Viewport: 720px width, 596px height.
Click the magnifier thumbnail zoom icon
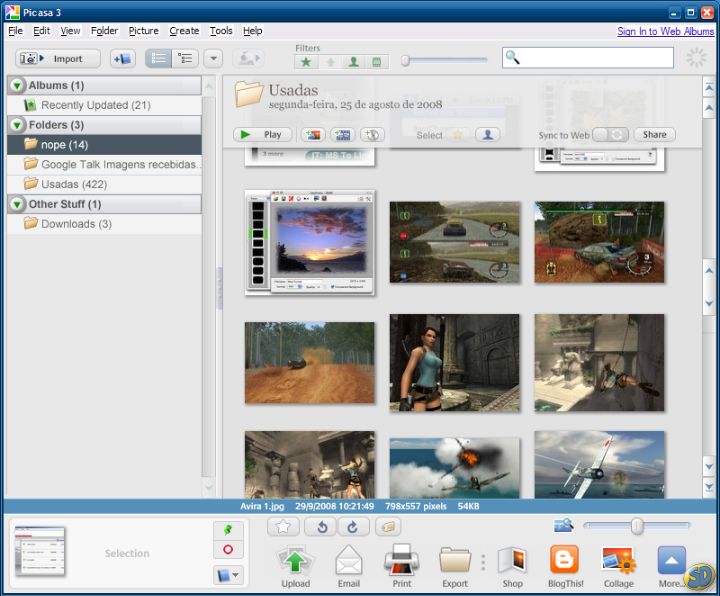tap(564, 525)
